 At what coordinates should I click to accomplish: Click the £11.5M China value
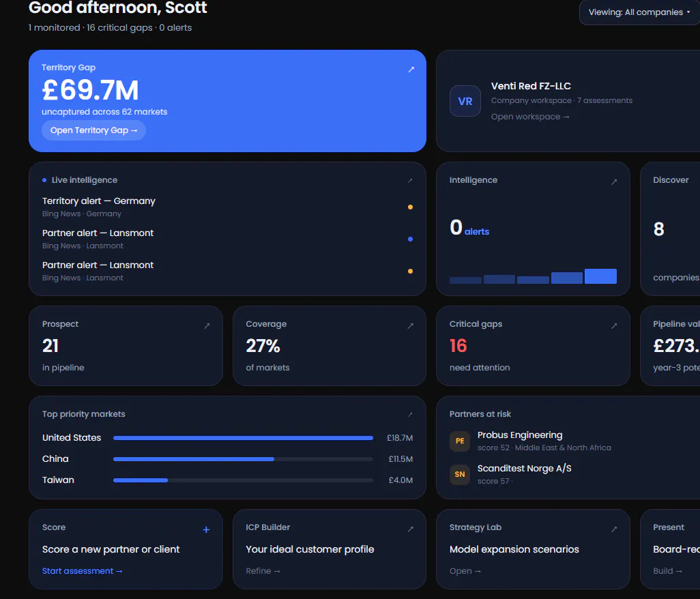tap(400, 459)
